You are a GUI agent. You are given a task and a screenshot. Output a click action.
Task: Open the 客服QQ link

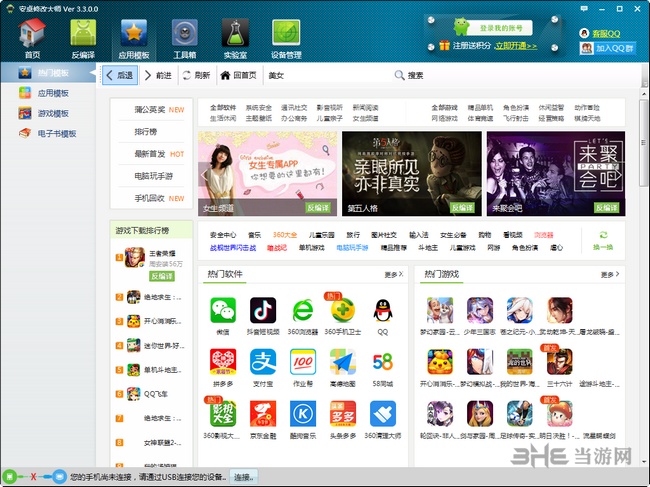(x=606, y=34)
